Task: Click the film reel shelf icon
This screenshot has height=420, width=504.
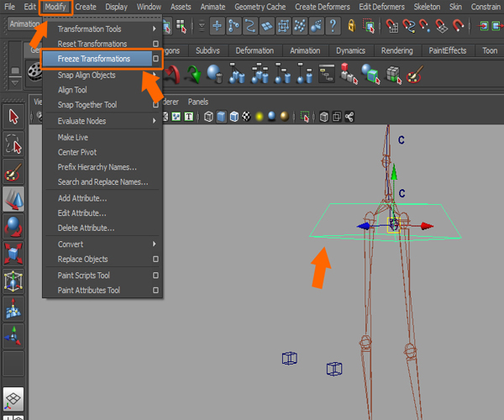Action: [34, 72]
